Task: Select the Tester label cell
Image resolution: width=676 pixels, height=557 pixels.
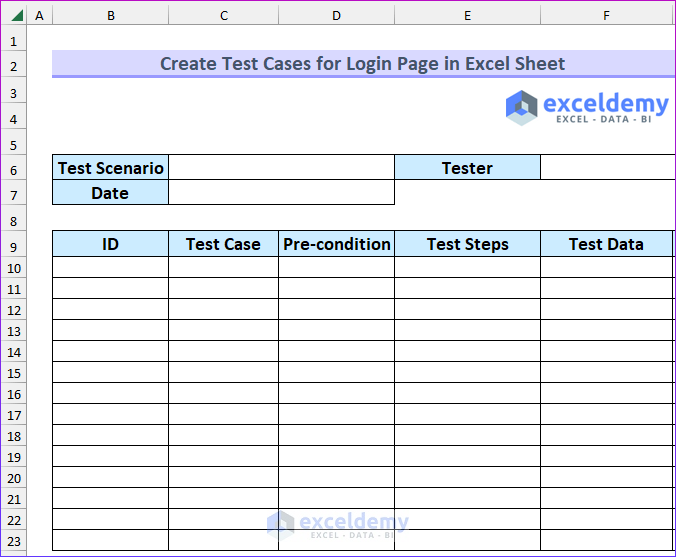Action: click(x=467, y=168)
